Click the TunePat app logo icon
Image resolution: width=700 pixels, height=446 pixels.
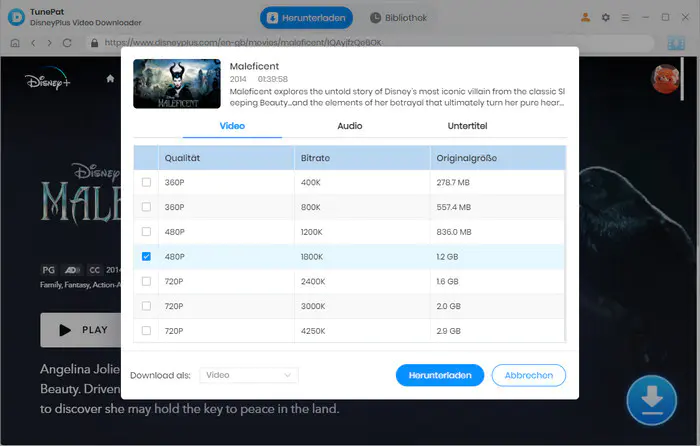click(17, 17)
